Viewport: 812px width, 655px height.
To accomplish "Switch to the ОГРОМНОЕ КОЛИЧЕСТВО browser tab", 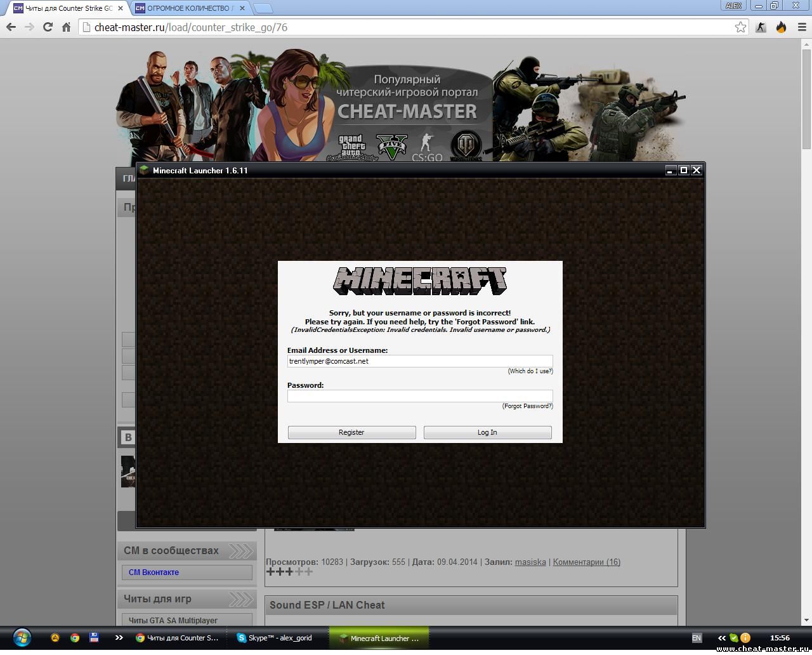I will point(190,8).
